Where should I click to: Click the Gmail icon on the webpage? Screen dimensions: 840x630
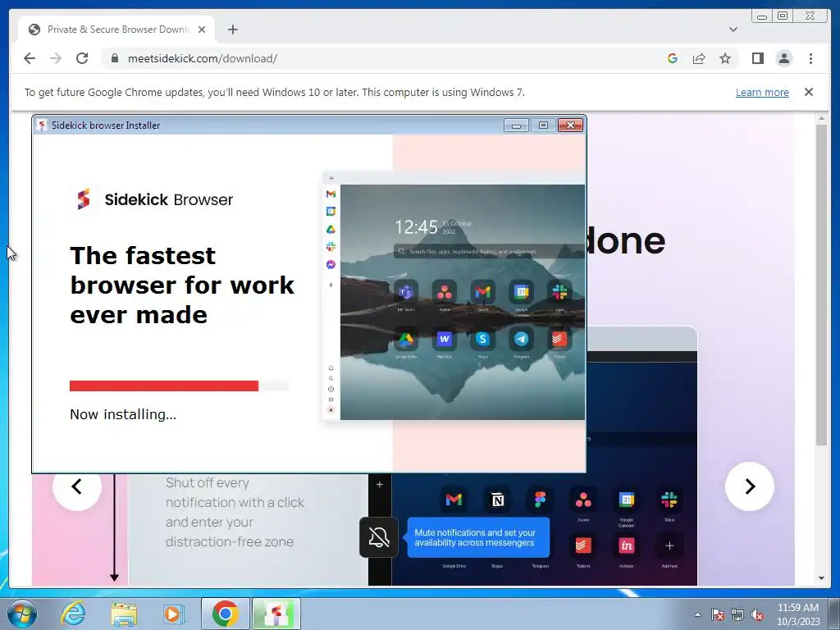click(x=454, y=500)
